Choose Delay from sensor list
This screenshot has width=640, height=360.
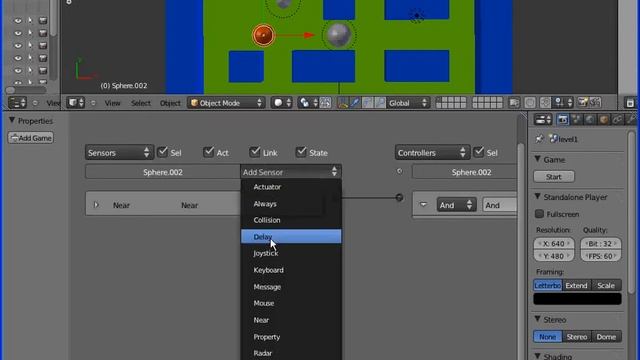pyautogui.click(x=291, y=237)
